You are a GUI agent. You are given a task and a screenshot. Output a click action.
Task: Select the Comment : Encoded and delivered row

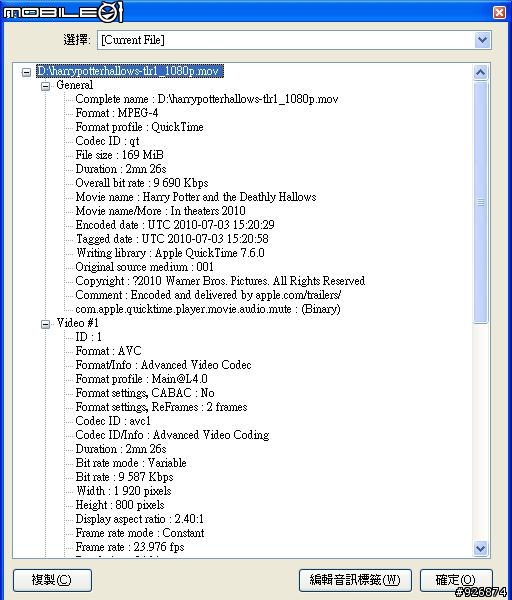coord(208,295)
